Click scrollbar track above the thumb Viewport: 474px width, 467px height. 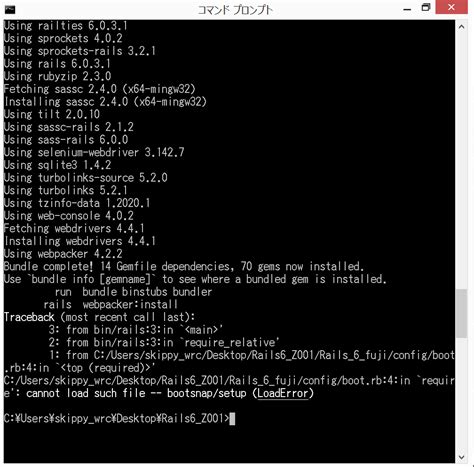(462, 160)
